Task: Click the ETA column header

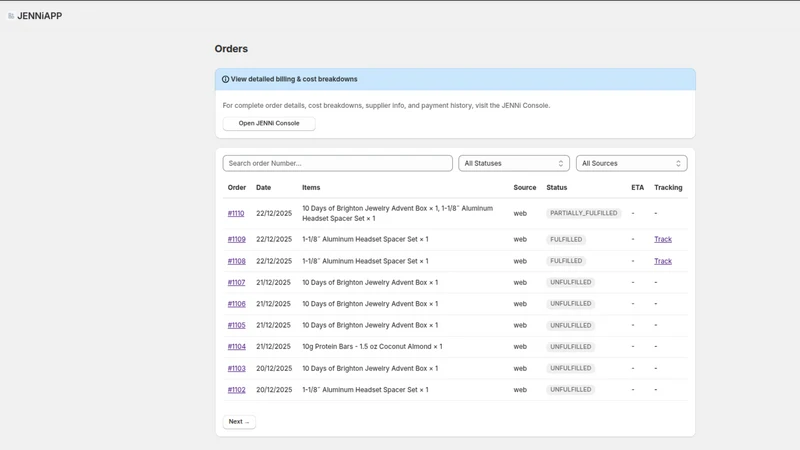Action: [x=637, y=188]
